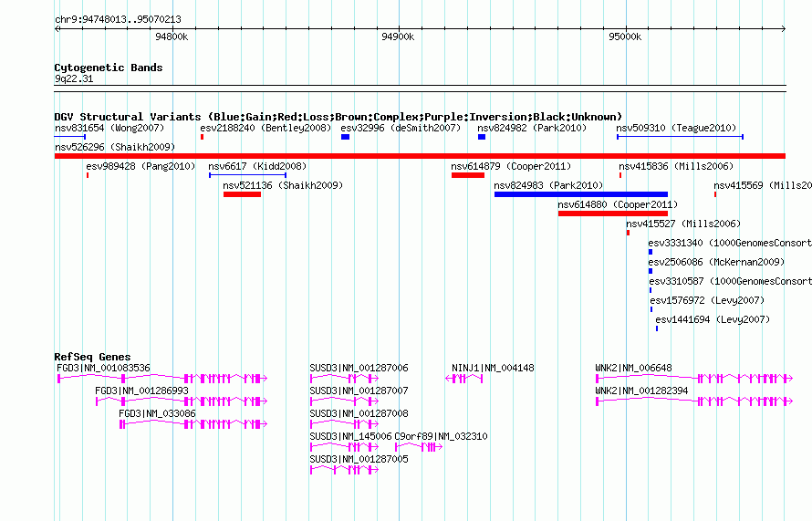The height and width of the screenshot is (521, 812).
Task: Click the 94800k ruler position label
Action: [x=172, y=36]
